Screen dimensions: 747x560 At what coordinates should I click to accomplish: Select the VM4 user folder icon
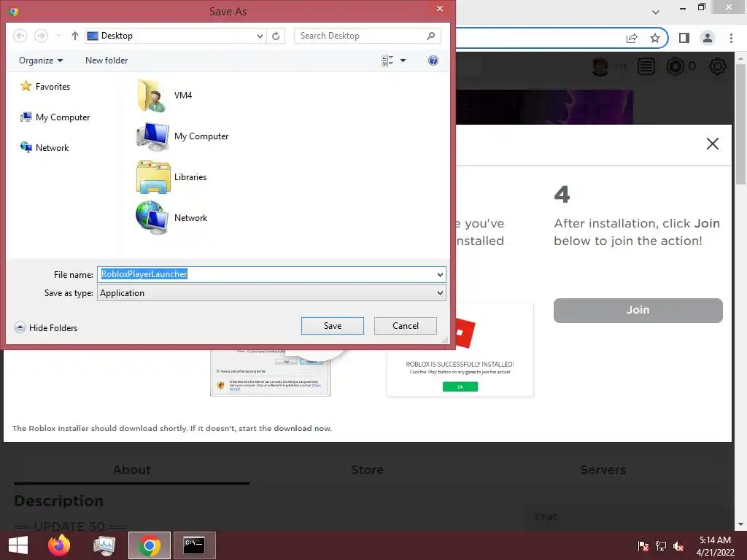click(152, 96)
